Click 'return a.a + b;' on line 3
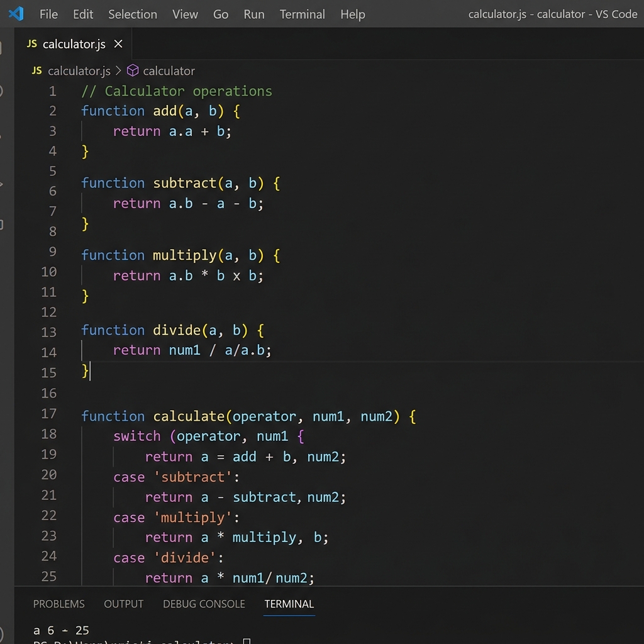The height and width of the screenshot is (644, 644). point(172,131)
